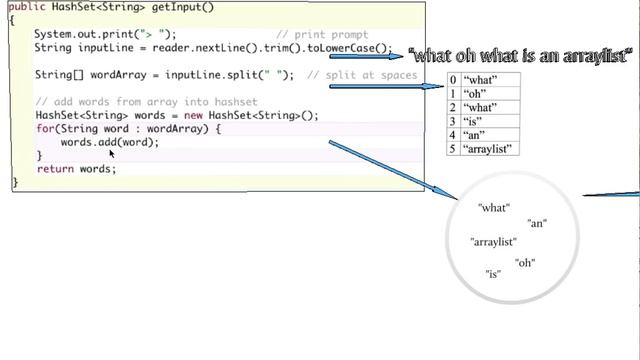Click index 5 cell in the array table
Image resolution: width=640 pixels, height=360 pixels.
pos(453,149)
